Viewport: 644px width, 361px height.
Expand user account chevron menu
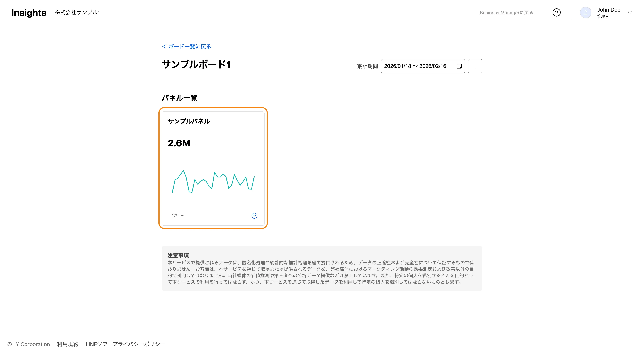point(630,13)
